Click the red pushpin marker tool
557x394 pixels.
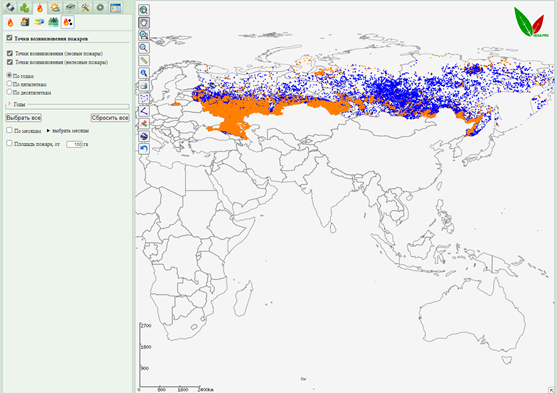coord(144,124)
